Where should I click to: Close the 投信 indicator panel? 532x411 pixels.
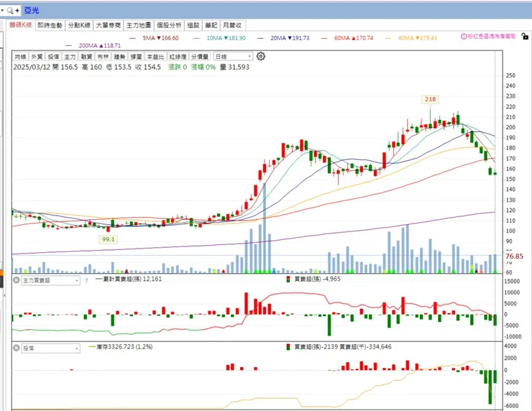click(x=16, y=348)
